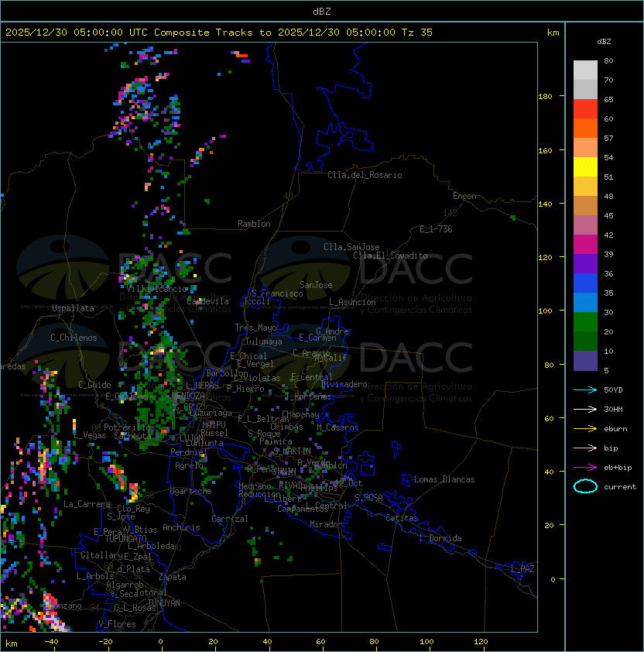Click the 'V_Flores' place label
This screenshot has height=652, width=644.
tap(117, 624)
